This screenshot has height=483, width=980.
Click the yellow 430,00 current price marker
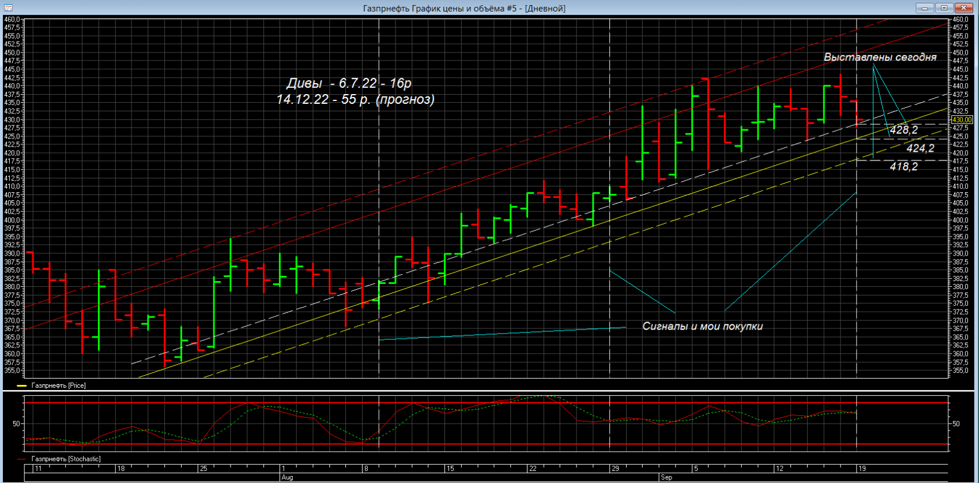point(962,120)
